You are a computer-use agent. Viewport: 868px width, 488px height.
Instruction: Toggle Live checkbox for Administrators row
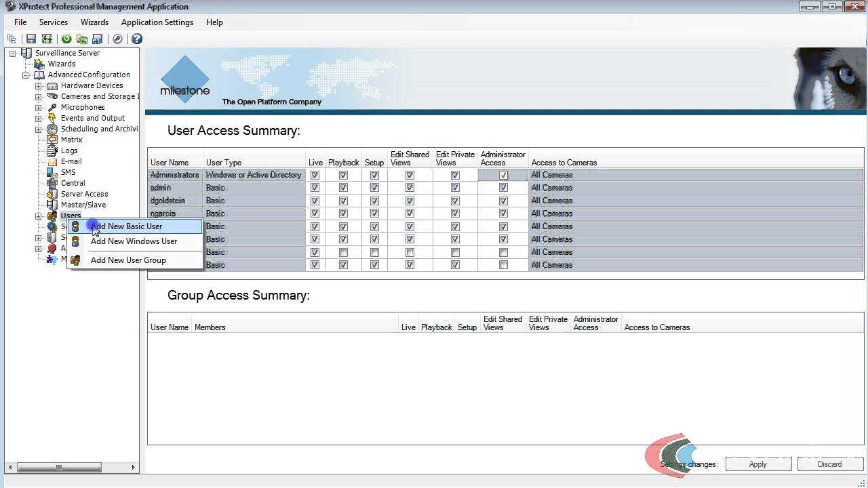coord(315,175)
